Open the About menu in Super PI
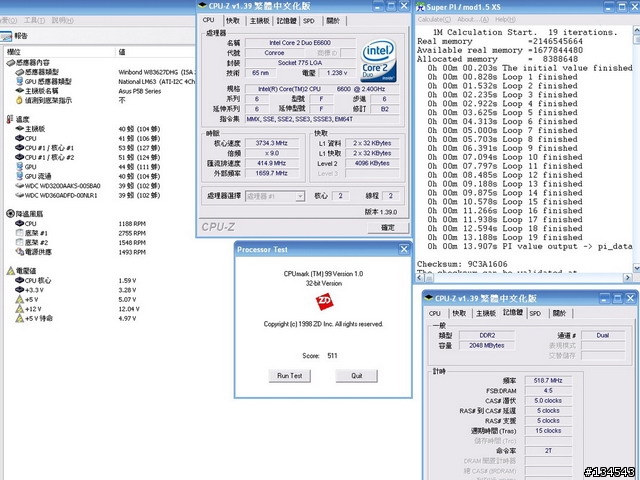Viewport: 640px width, 480px height. 473,20
